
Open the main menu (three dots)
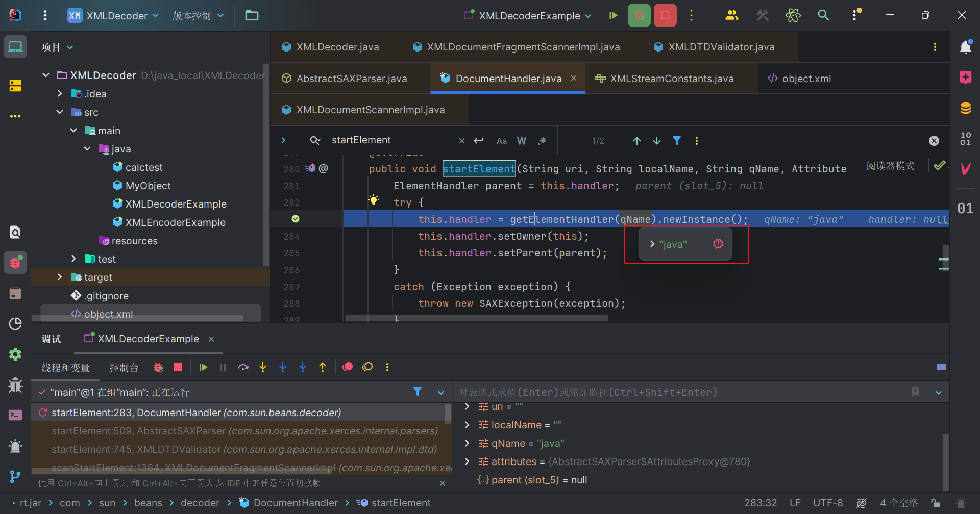click(45, 15)
